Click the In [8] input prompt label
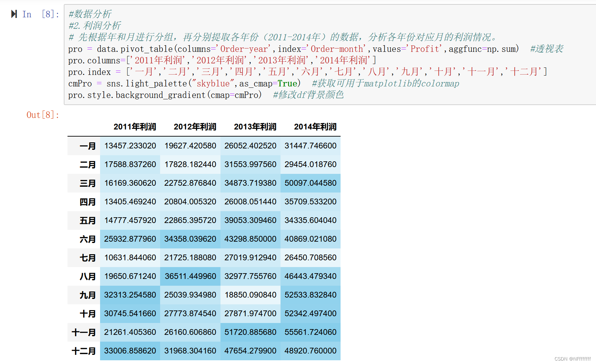The height and width of the screenshot is (364, 596). point(41,14)
